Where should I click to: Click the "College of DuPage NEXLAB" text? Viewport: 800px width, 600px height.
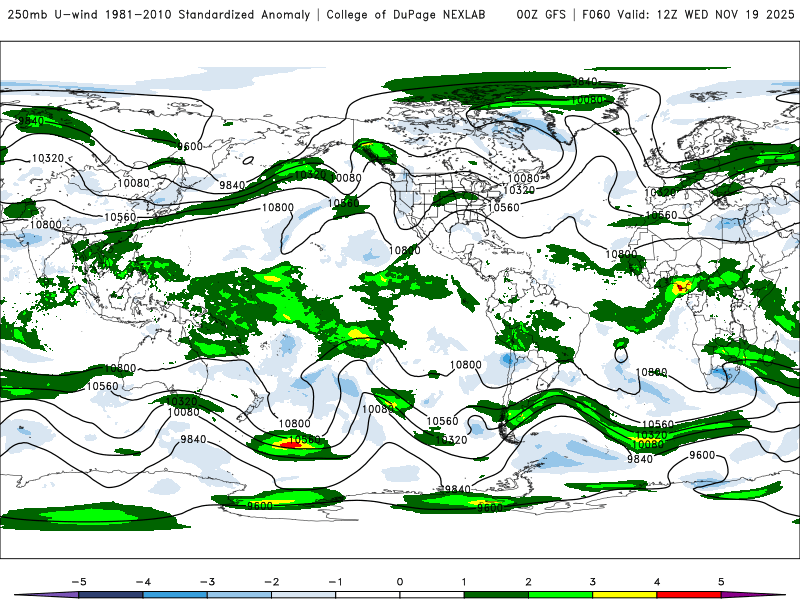click(406, 15)
